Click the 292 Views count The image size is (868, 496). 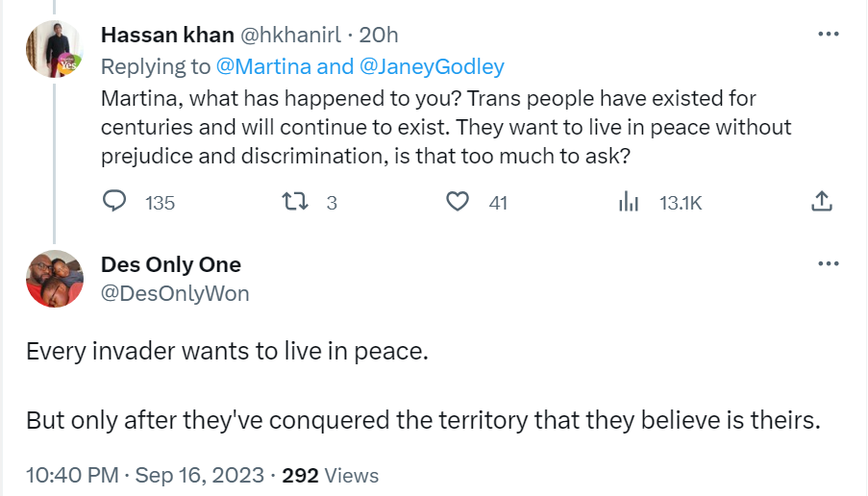click(330, 475)
